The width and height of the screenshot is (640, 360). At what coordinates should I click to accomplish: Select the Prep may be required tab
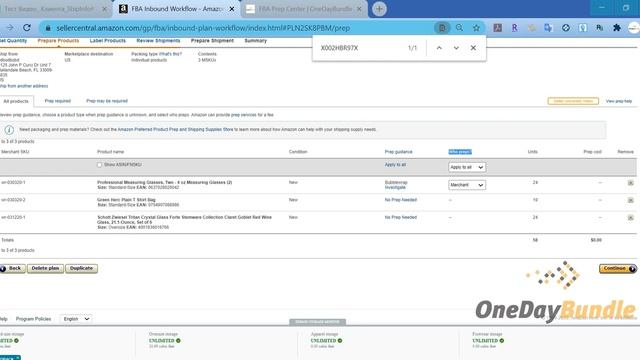coord(107,101)
